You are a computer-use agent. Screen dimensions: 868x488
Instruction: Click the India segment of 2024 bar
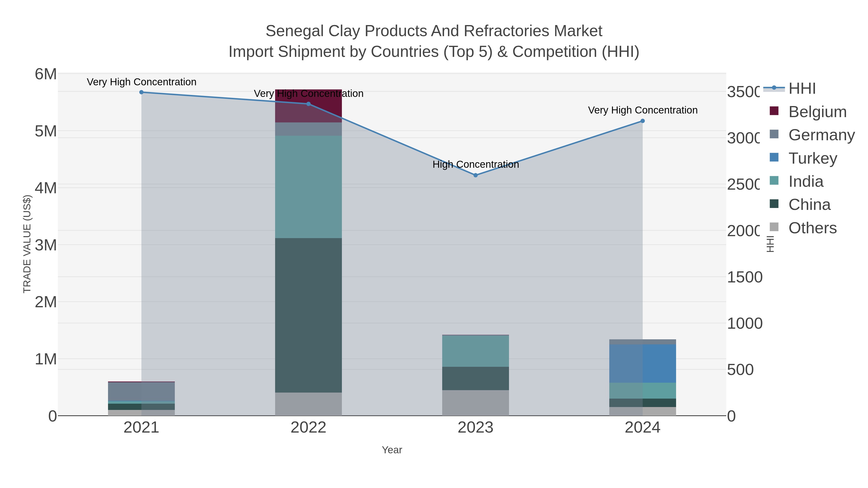point(643,391)
